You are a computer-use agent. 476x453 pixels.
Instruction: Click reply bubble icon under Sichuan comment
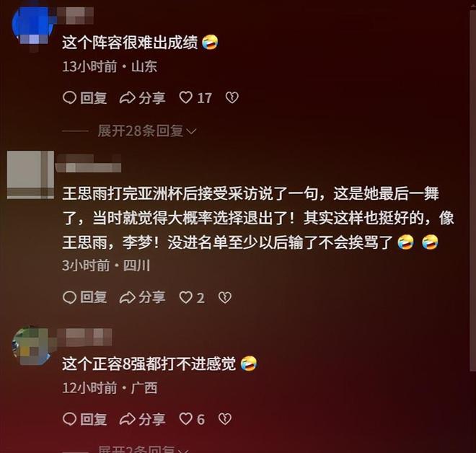click(69, 297)
